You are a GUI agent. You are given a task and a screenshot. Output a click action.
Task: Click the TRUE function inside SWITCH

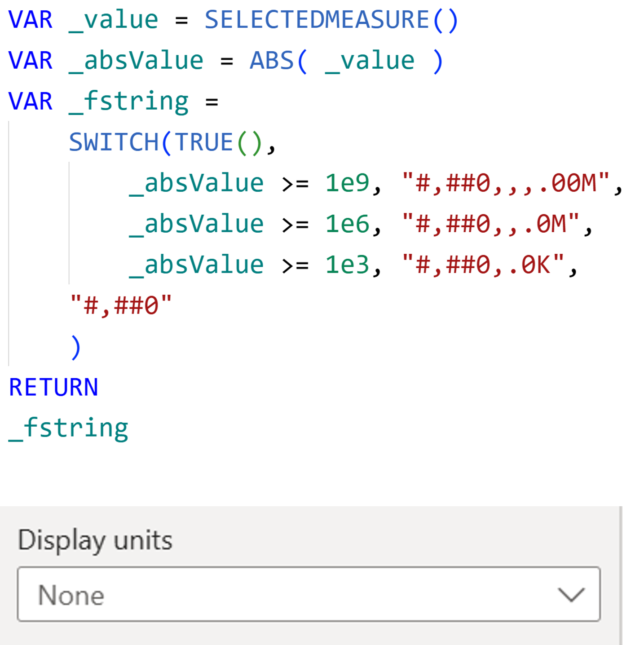pyautogui.click(x=204, y=142)
